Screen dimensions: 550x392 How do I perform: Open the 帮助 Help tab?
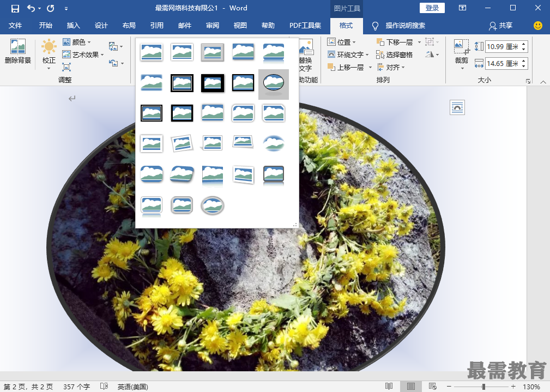tap(268, 25)
